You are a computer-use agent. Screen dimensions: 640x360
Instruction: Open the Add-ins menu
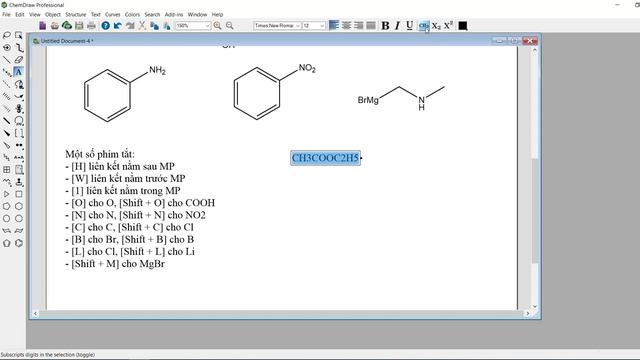coord(173,14)
